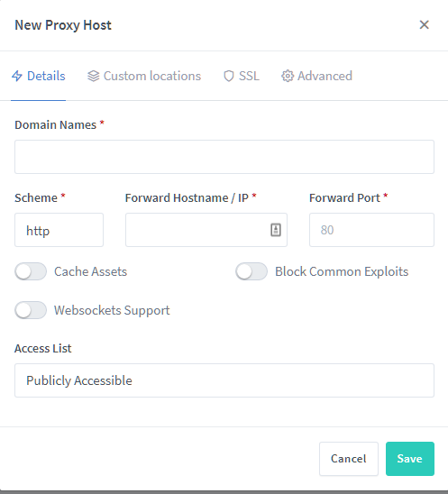Screen dimensions: 448x494
Task: Click the Domain Names input field
Action: 224,157
